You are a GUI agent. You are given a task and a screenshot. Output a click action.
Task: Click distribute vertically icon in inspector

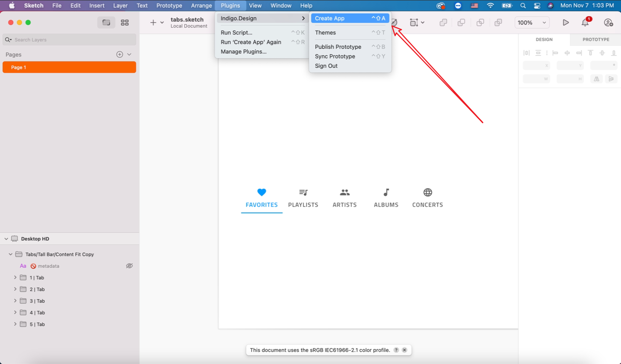point(538,53)
